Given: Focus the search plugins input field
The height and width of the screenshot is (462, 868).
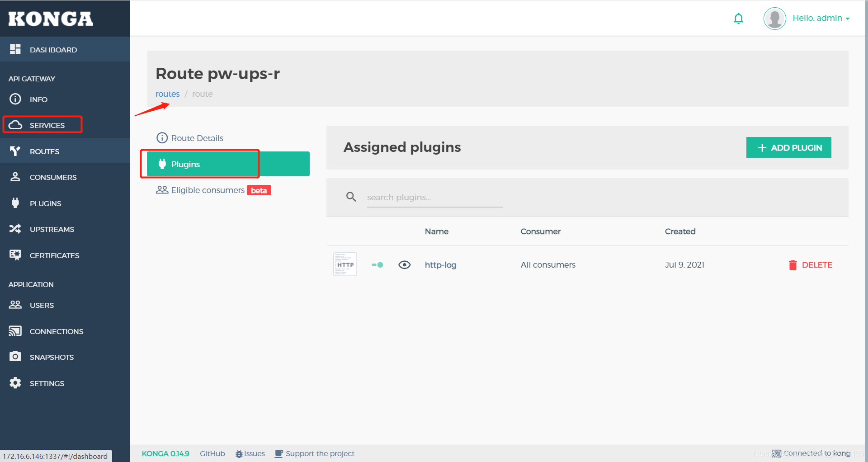Looking at the screenshot, I should [x=435, y=198].
